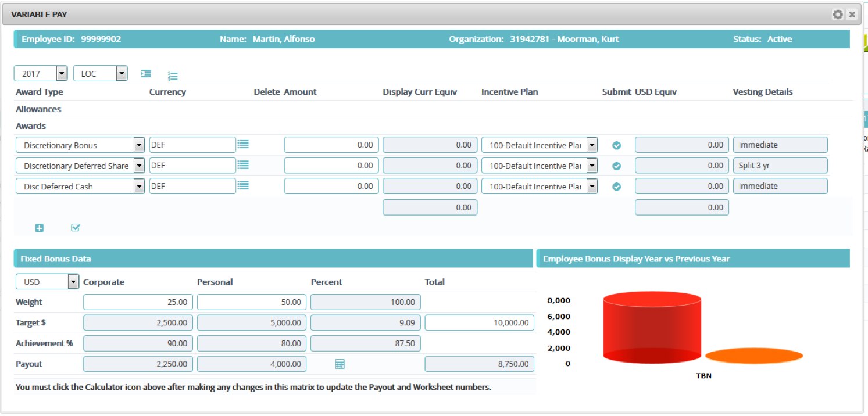Viewport: 868px width, 416px height.
Task: Open the award details expand icon
Action: [145, 74]
